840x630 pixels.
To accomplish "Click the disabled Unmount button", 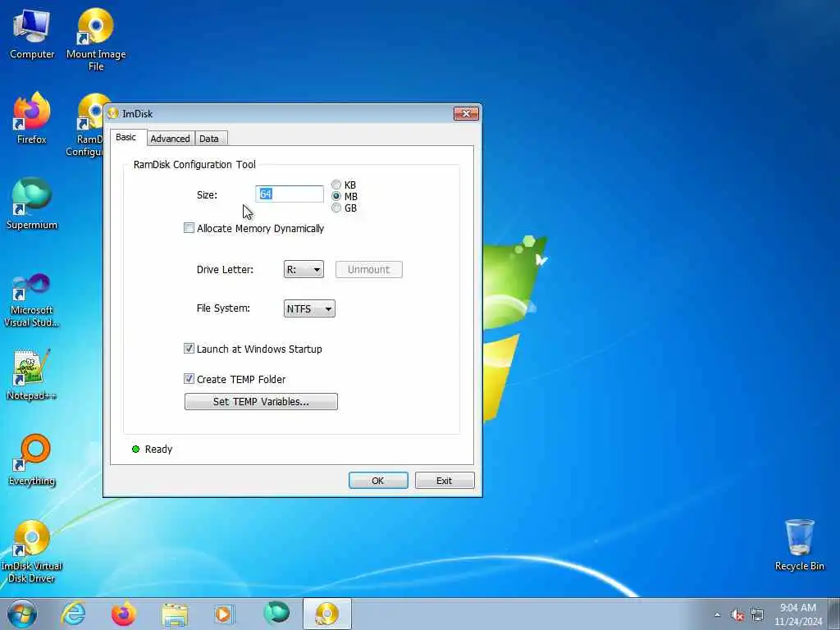I will [368, 269].
